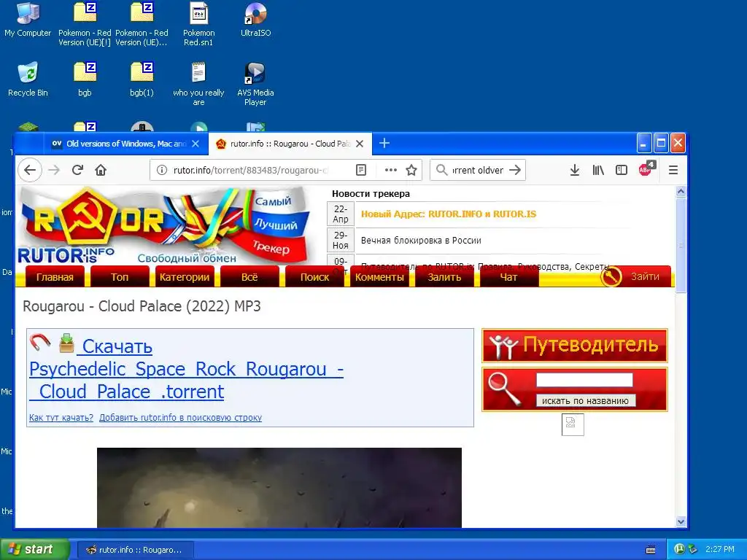This screenshot has width=747, height=560.
Task: Click the magnet link icon
Action: [x=40, y=343]
